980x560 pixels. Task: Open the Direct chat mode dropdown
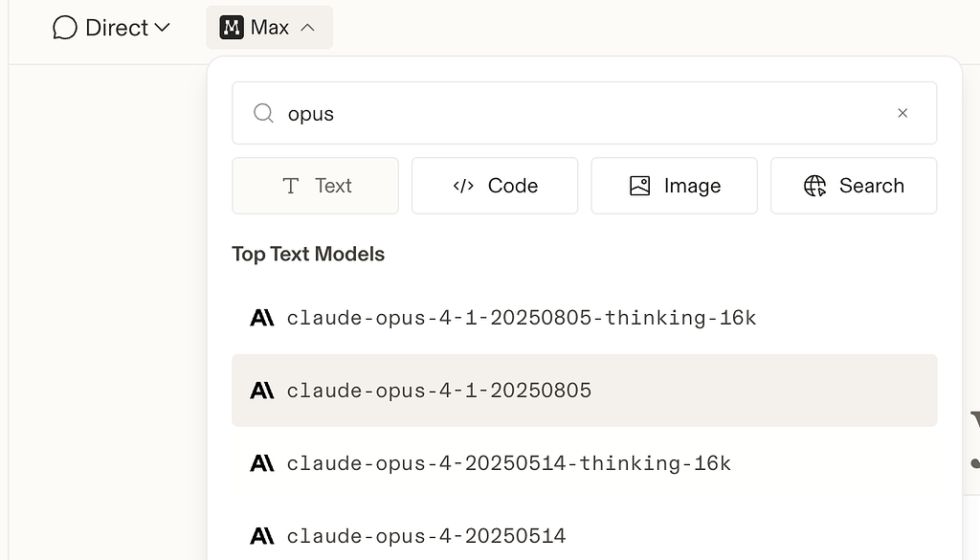tap(111, 28)
